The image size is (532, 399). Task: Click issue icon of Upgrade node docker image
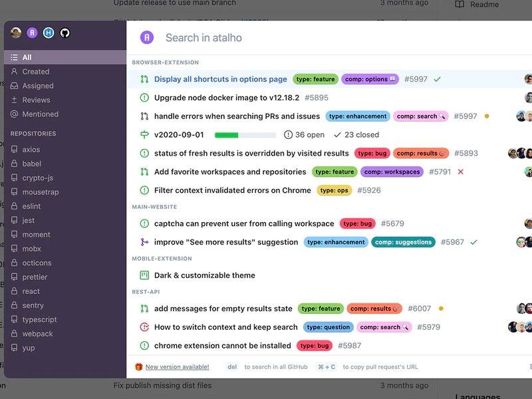coord(144,98)
